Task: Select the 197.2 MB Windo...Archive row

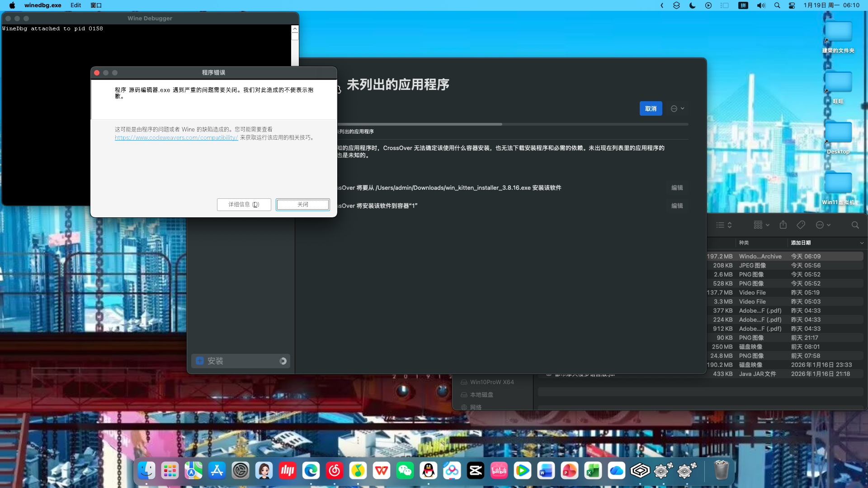Action: tap(785, 257)
